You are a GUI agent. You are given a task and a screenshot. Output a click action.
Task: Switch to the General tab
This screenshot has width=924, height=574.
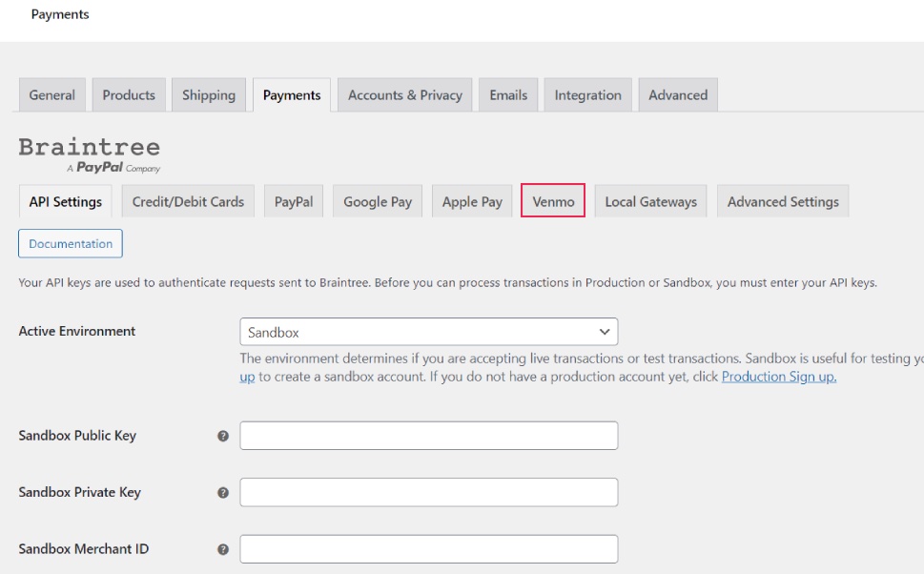(51, 95)
